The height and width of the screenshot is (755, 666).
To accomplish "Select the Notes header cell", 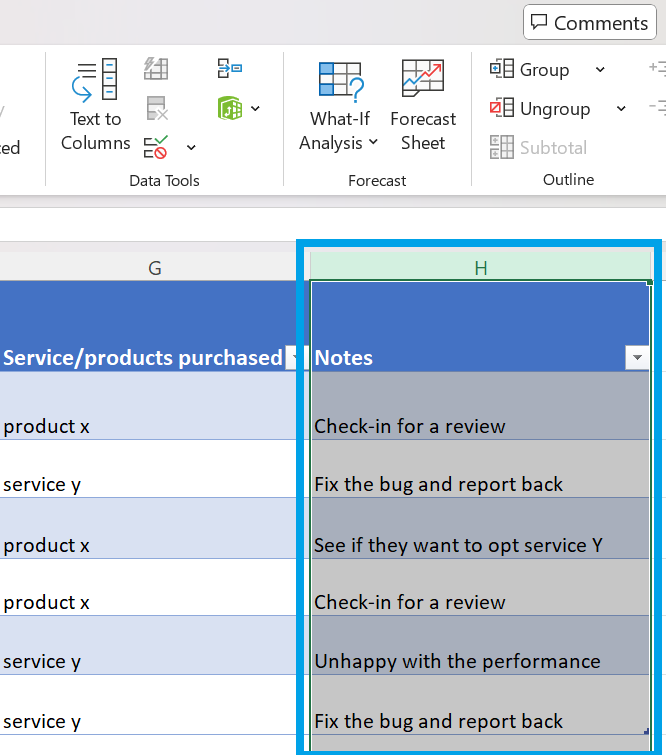I will [480, 326].
